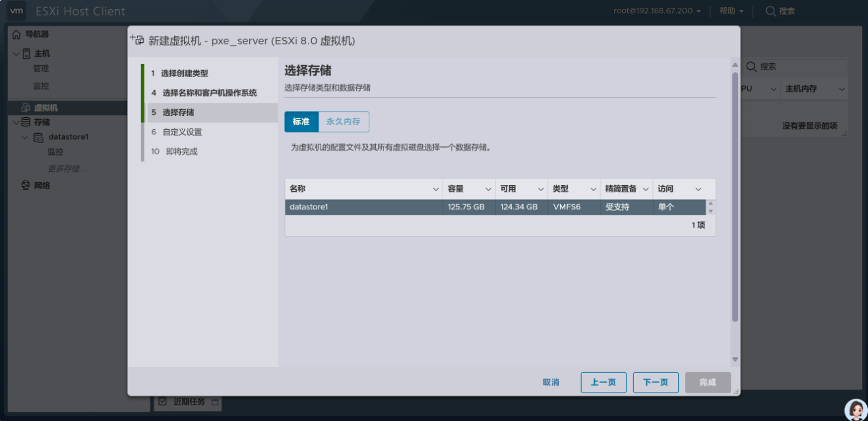
Task: Open the 主机内存 column dropdown in background
Action: pyautogui.click(x=842, y=89)
